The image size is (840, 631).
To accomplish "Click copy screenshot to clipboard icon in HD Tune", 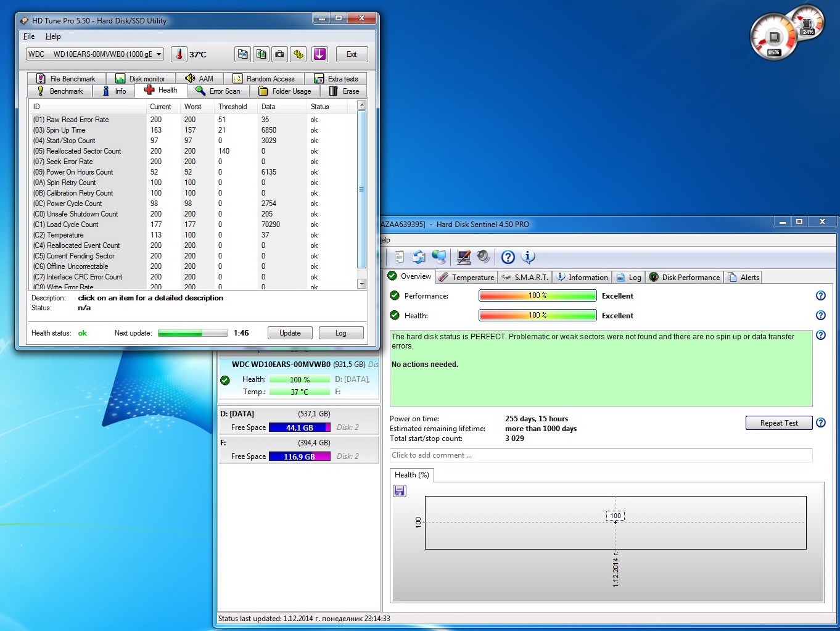I will tap(261, 54).
